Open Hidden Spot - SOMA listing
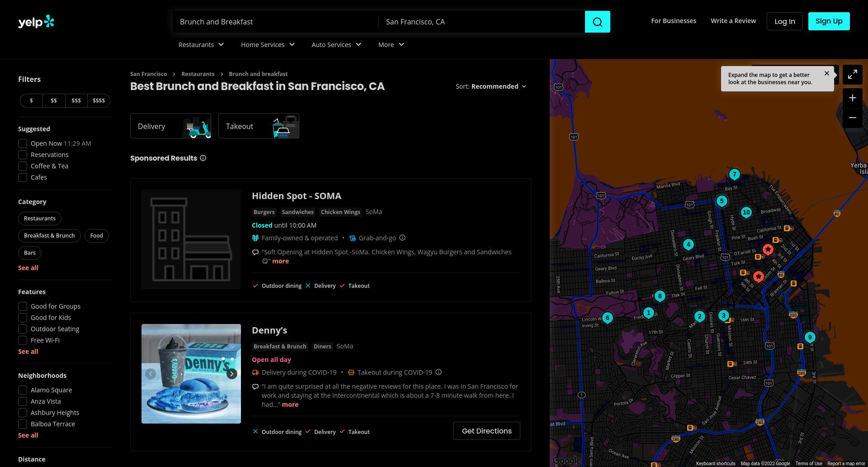 click(296, 196)
